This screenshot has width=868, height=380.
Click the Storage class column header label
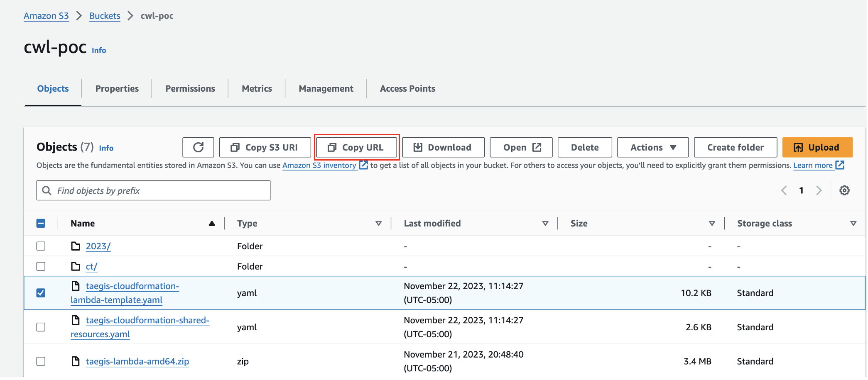pyautogui.click(x=765, y=223)
